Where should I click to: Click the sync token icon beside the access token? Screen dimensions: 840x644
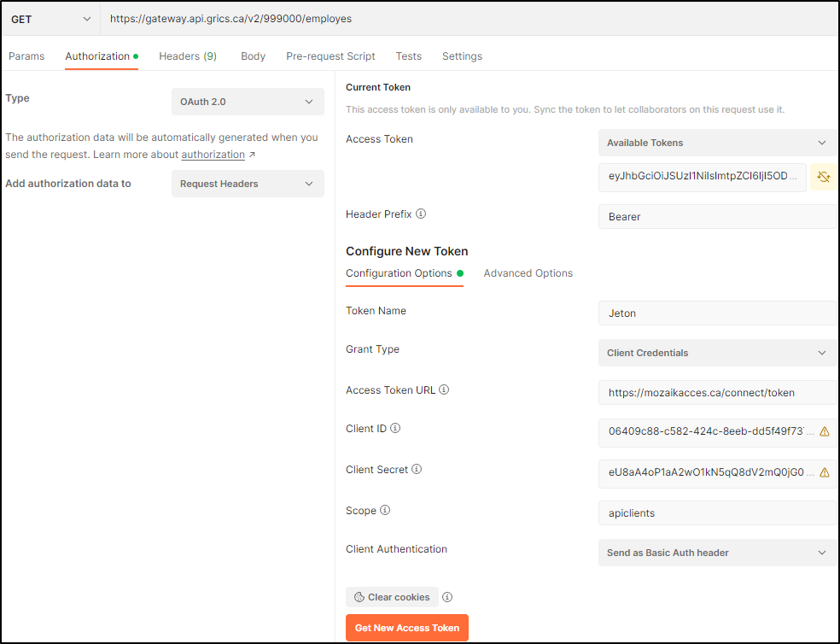click(x=823, y=177)
